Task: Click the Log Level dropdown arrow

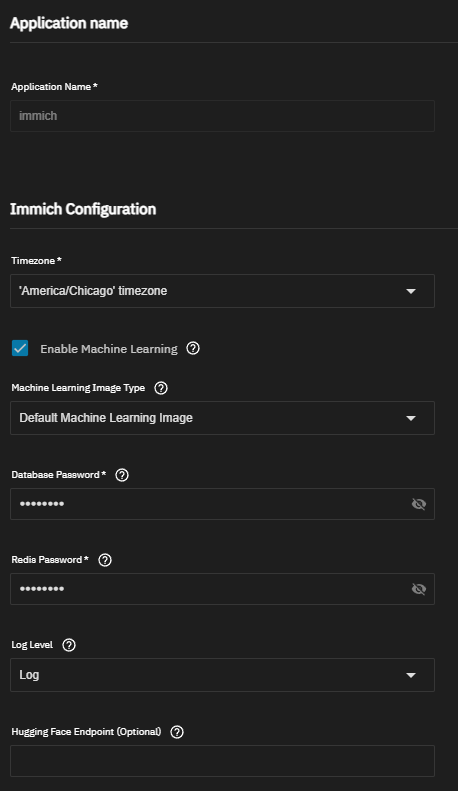Action: [x=411, y=675]
